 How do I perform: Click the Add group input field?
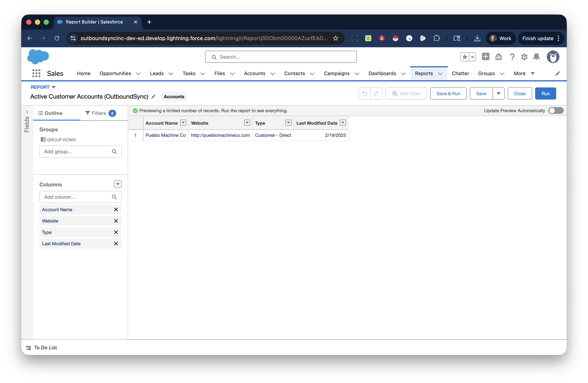point(80,152)
